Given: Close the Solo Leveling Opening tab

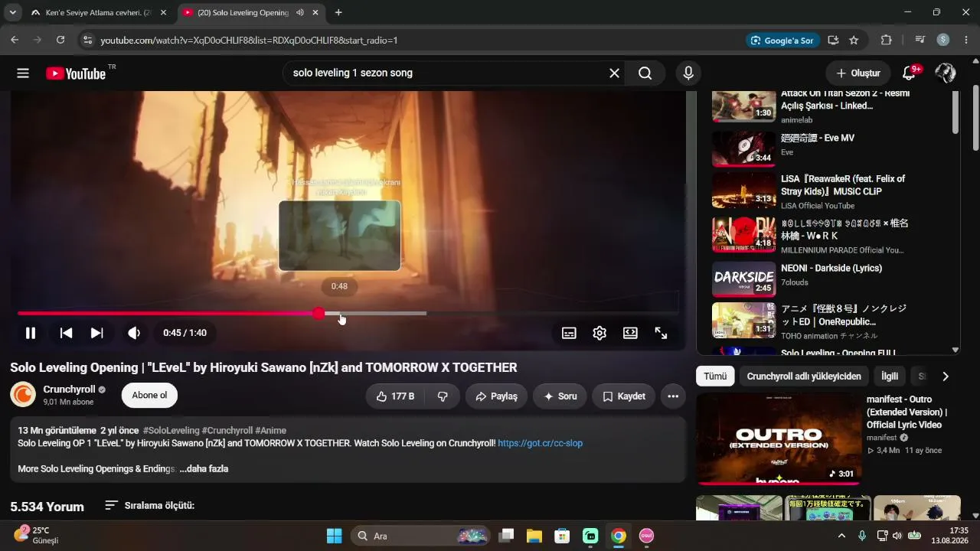Looking at the screenshot, I should click(x=315, y=12).
